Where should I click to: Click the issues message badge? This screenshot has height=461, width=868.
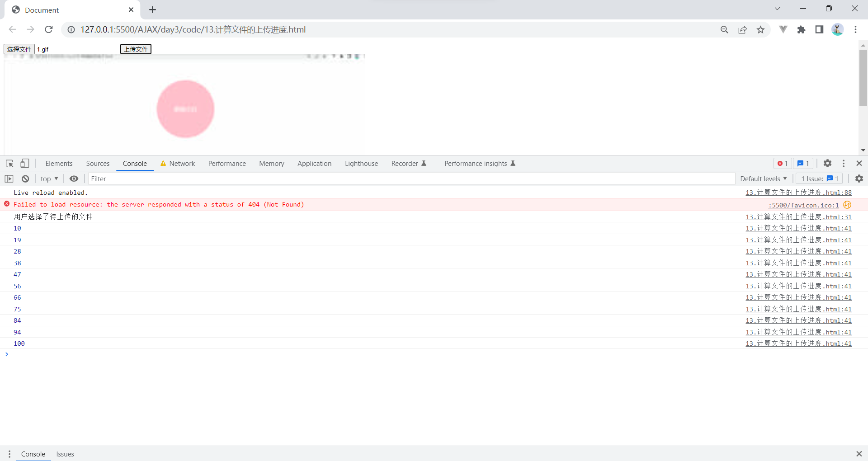(803, 163)
